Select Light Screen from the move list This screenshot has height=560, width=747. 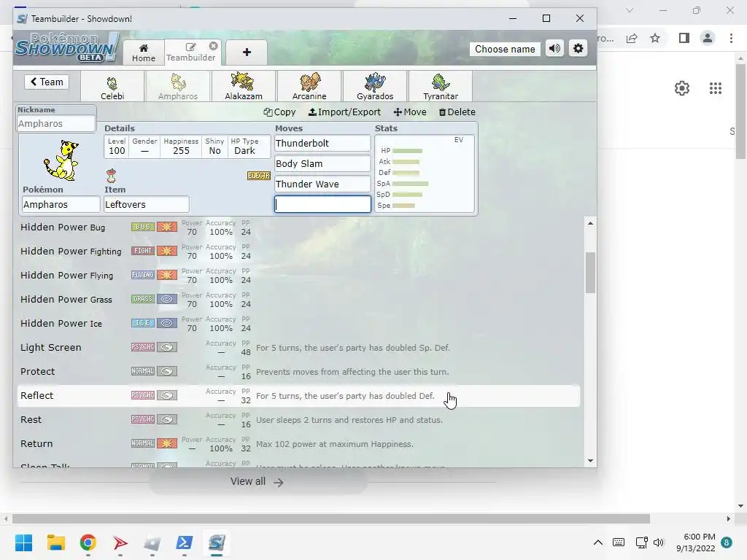[298, 348]
